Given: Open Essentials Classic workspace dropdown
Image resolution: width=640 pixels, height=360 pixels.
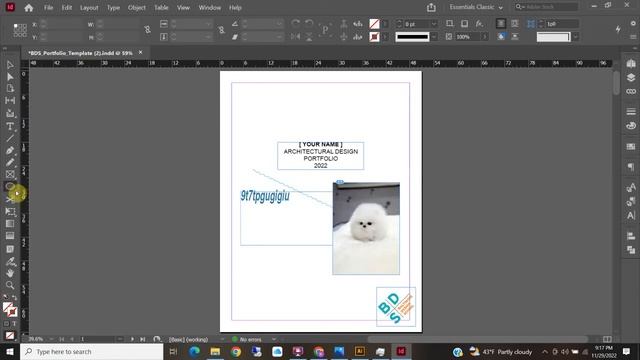Looking at the screenshot, I should coord(476,7).
